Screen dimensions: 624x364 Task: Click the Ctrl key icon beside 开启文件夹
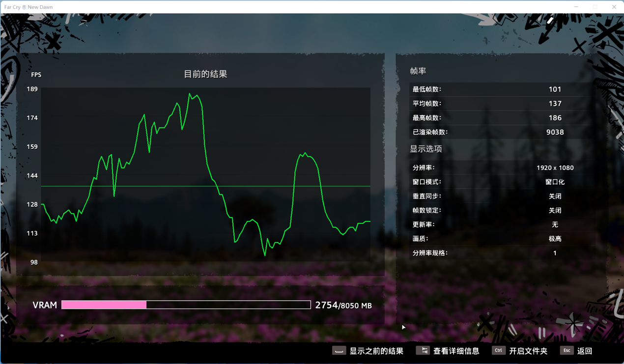point(498,350)
